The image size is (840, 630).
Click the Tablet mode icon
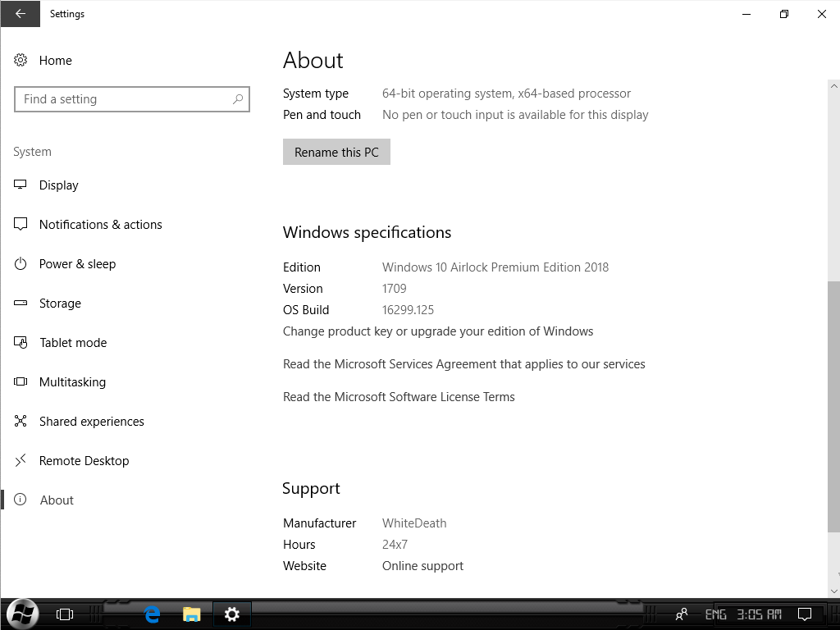(21, 342)
